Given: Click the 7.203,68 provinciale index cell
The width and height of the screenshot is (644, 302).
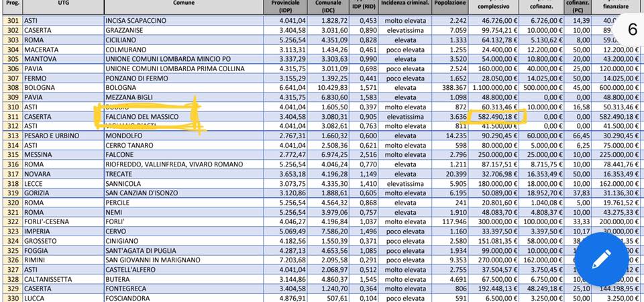Looking at the screenshot, I should pos(285,260).
